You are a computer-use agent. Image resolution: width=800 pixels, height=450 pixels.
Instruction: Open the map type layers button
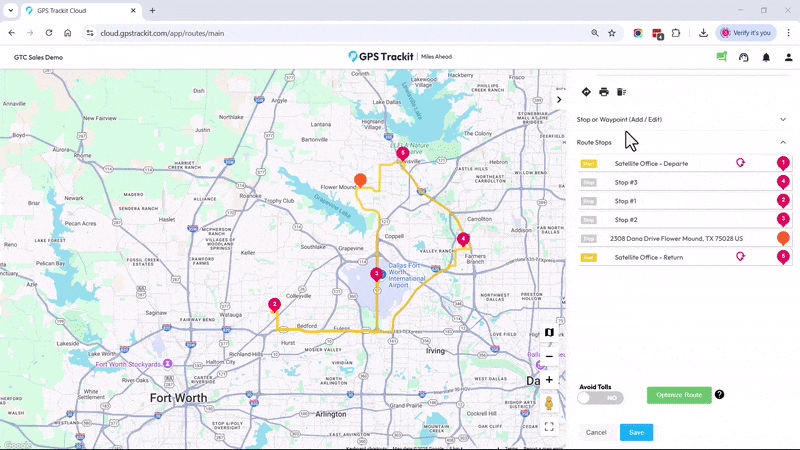pos(549,332)
